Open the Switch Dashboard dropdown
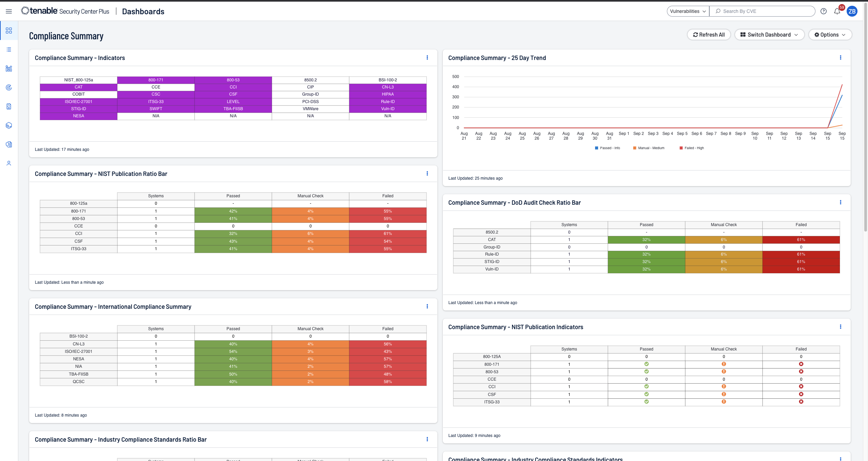This screenshot has height=461, width=868. click(769, 35)
